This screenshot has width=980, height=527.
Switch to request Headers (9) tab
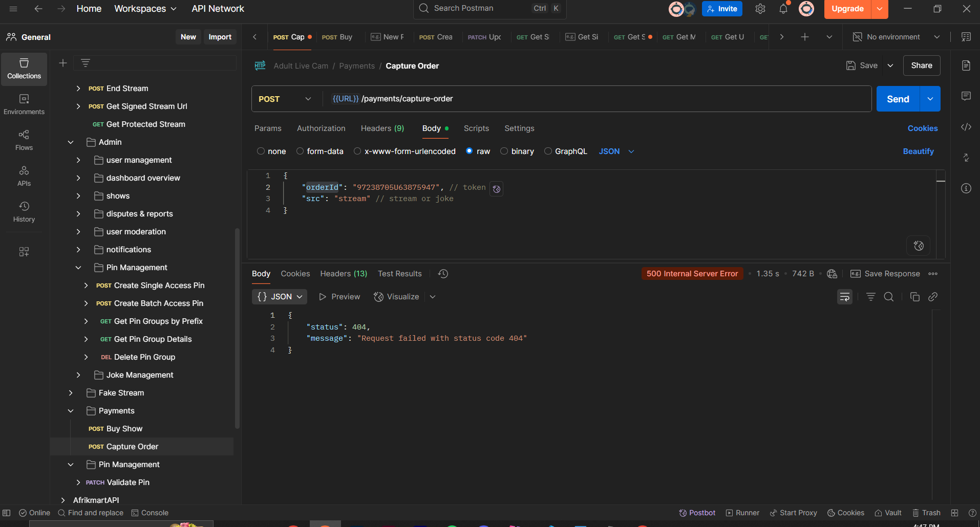coord(382,128)
